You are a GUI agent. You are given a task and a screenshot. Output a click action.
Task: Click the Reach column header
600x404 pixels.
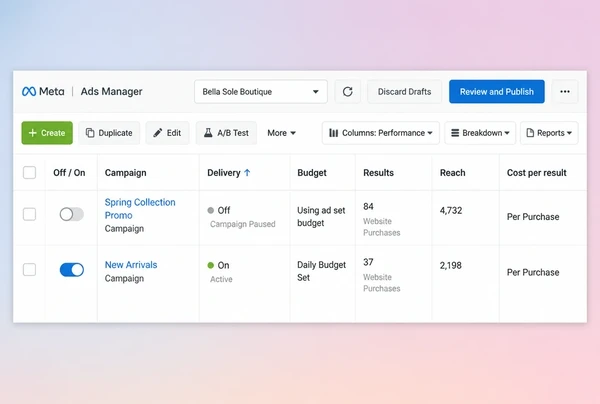coord(452,173)
